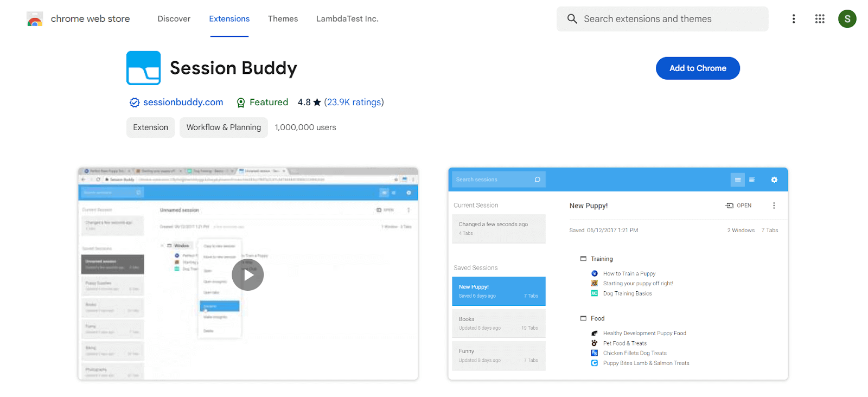868x397 pixels.
Task: Play the Session Buddy preview video
Action: (248, 275)
